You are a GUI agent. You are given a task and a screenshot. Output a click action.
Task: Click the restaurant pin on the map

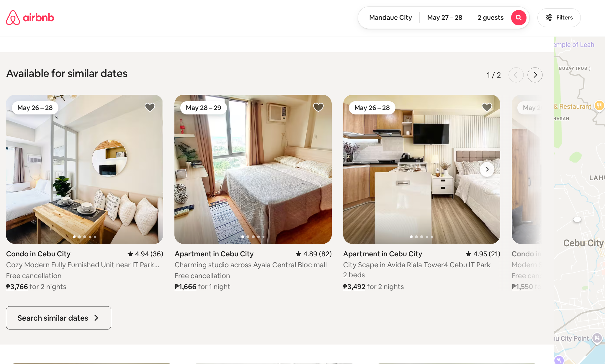click(x=599, y=106)
